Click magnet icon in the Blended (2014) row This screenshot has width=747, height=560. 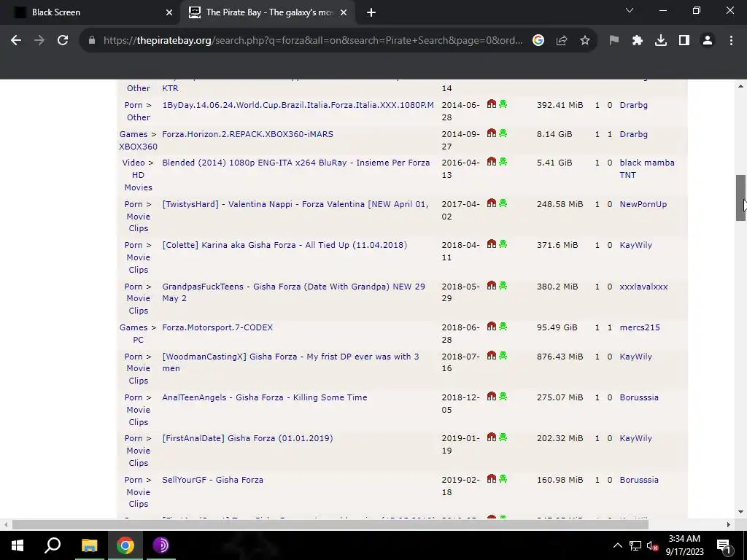click(x=492, y=162)
